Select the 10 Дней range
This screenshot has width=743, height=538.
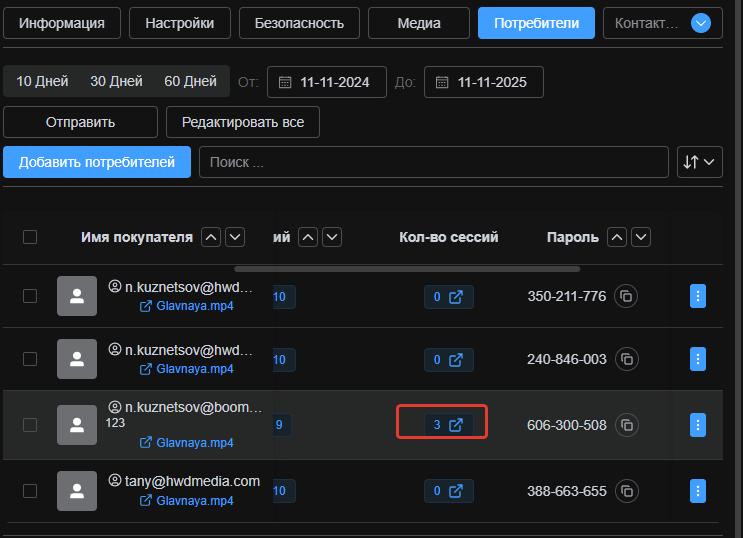[x=42, y=81]
